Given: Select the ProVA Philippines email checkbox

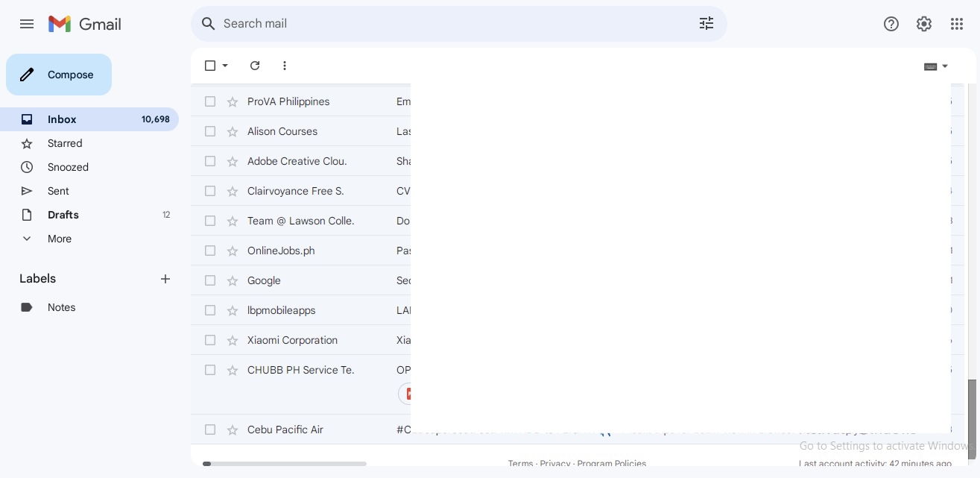Looking at the screenshot, I should [x=210, y=101].
